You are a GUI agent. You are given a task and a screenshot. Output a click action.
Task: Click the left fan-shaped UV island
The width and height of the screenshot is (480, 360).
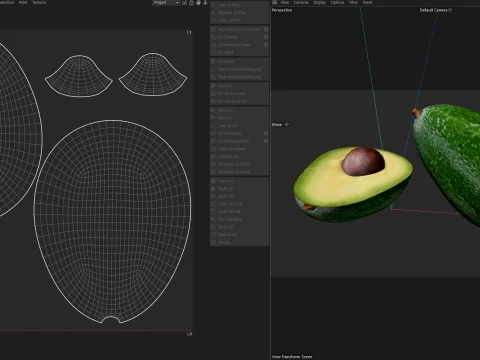click(79, 76)
